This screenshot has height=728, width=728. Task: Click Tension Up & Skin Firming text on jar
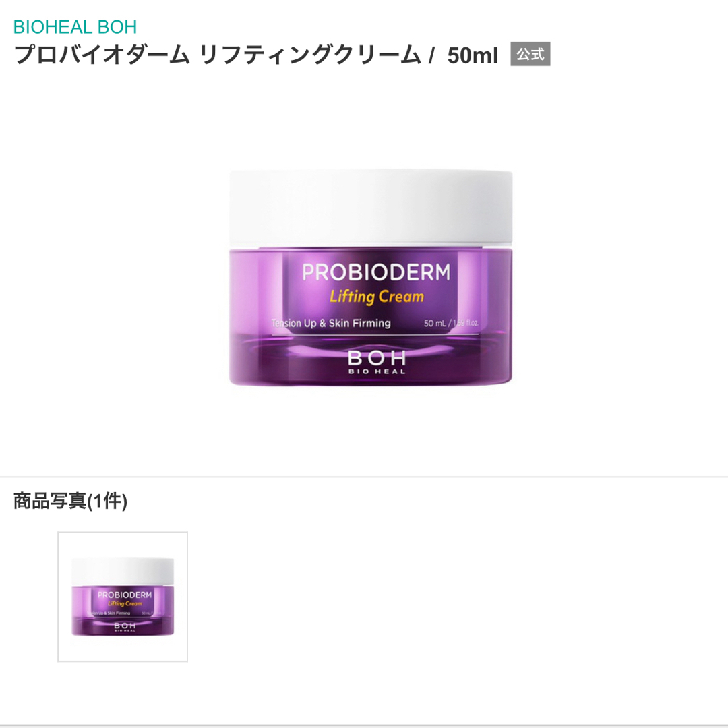point(331,323)
